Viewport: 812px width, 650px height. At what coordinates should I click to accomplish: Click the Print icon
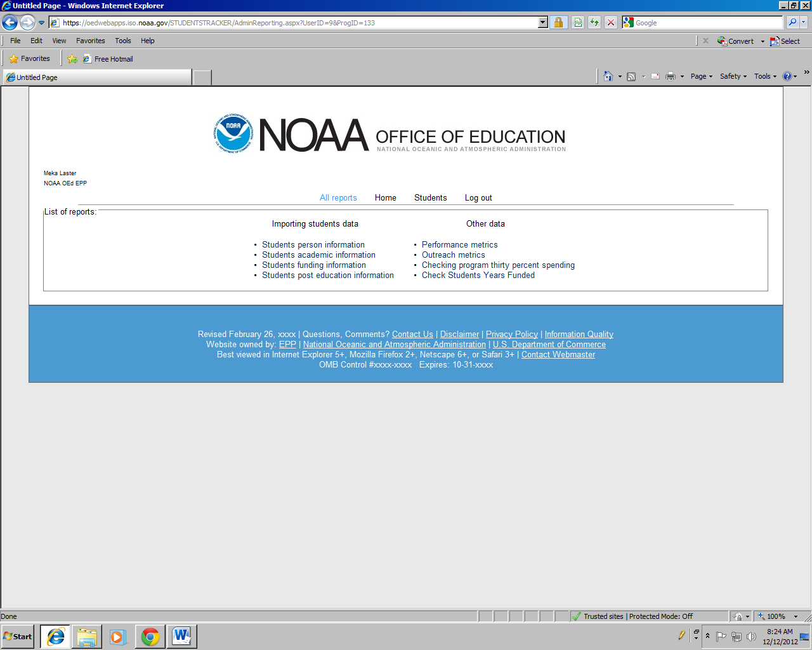coord(671,76)
